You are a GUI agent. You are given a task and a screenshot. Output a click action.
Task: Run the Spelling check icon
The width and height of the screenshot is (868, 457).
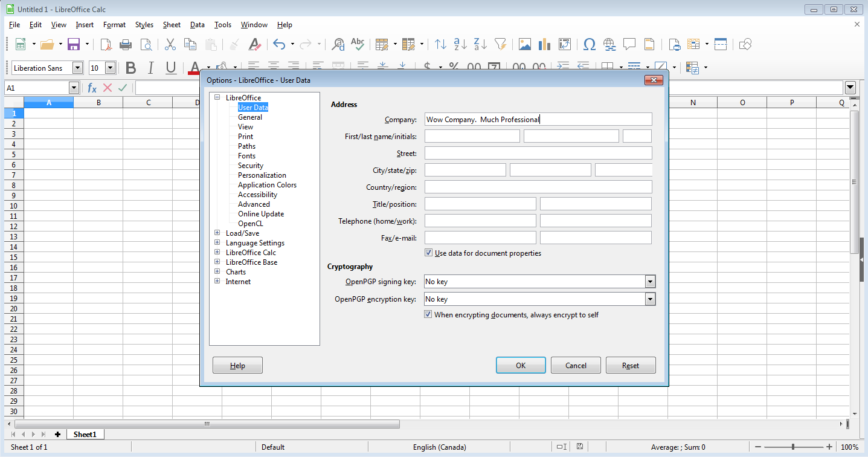click(x=358, y=44)
